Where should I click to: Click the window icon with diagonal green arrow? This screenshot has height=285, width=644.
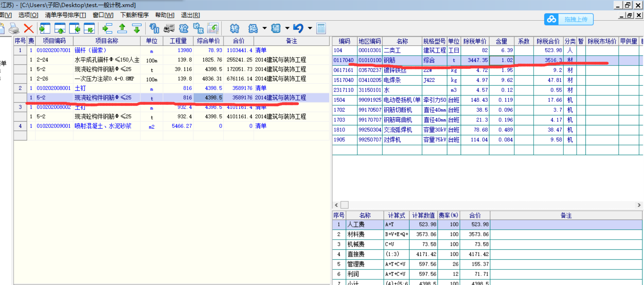(x=89, y=28)
